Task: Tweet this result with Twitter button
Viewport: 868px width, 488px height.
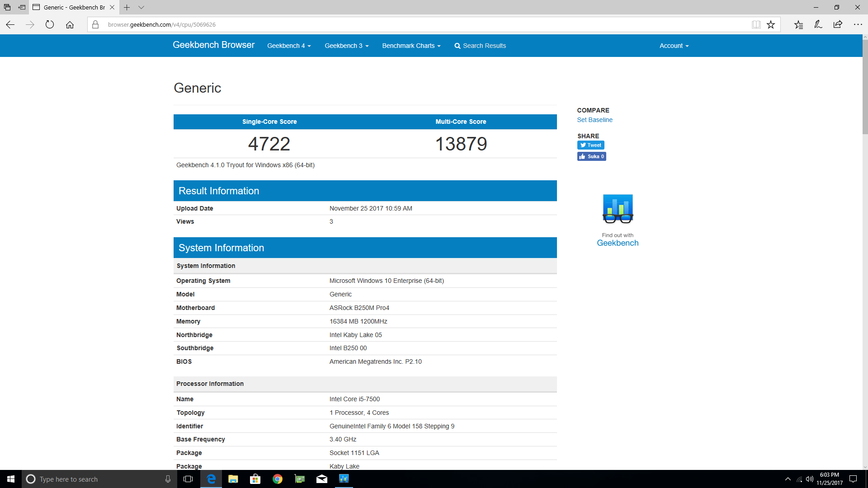Action: tap(590, 145)
